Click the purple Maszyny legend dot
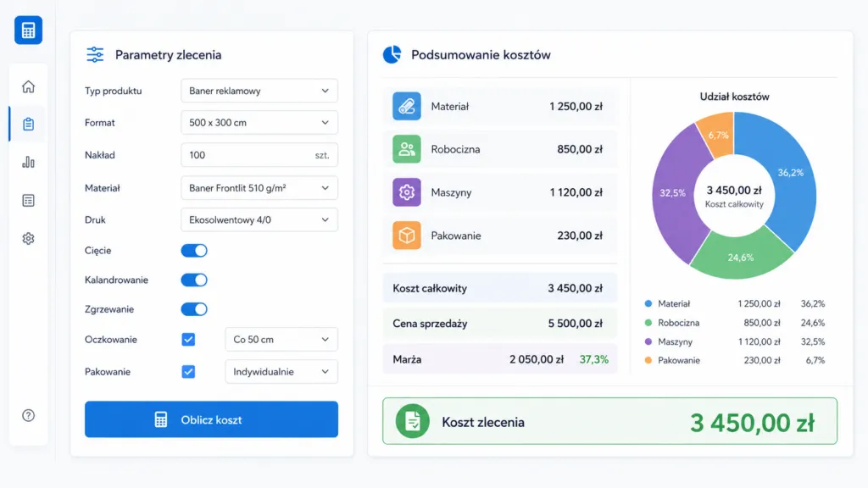 click(648, 342)
